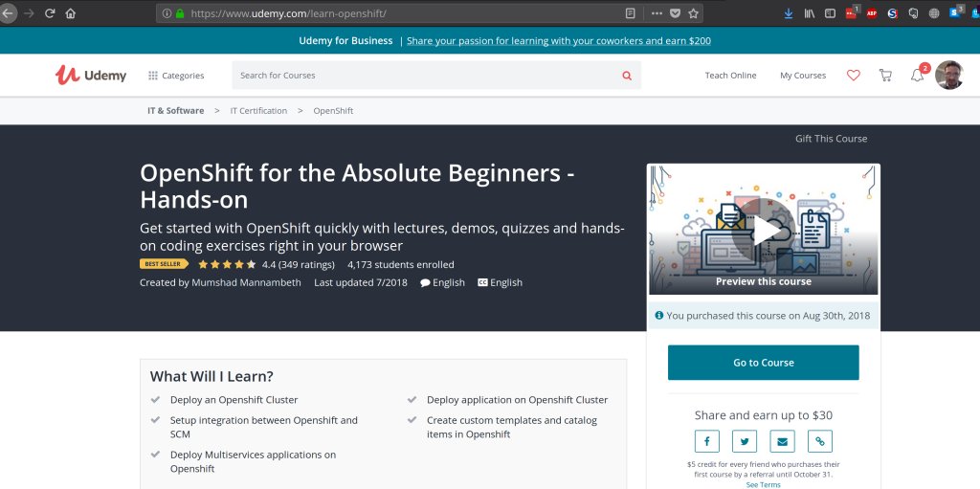Open Teach Online link
This screenshot has width=980, height=489.
point(730,76)
